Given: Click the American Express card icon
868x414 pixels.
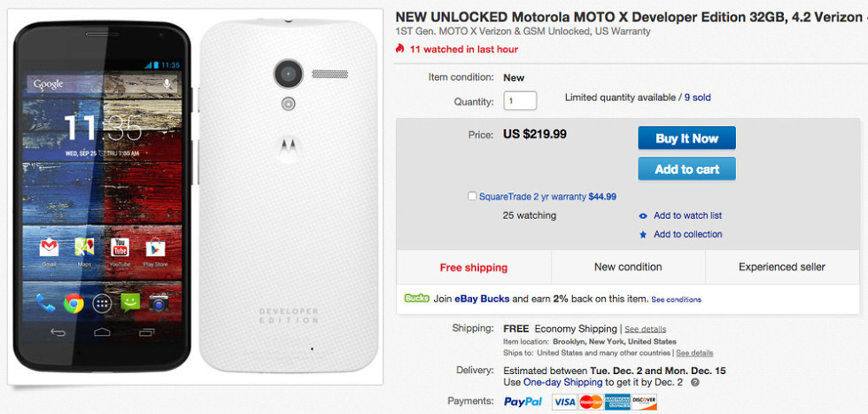Looking at the screenshot, I should [617, 402].
